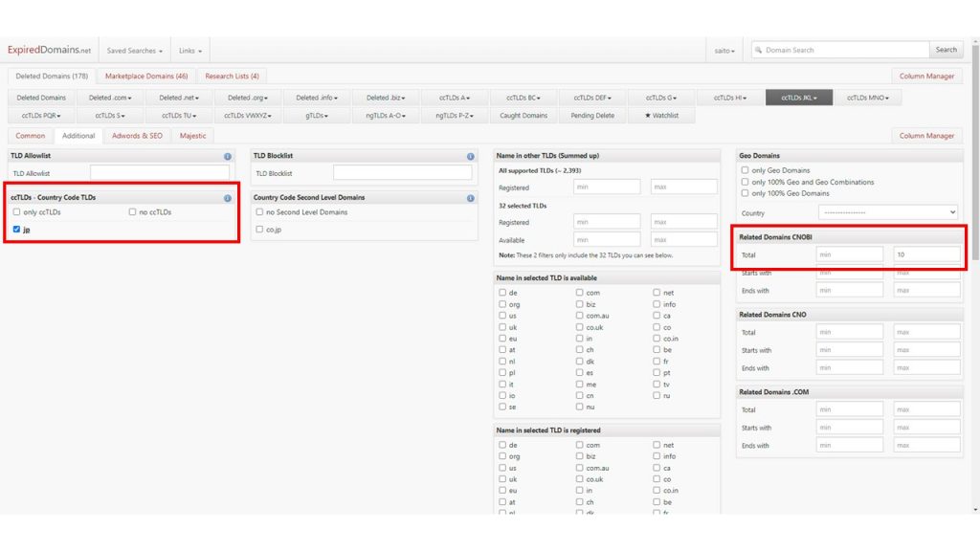Expand the gTLDs dropdown

tap(317, 116)
